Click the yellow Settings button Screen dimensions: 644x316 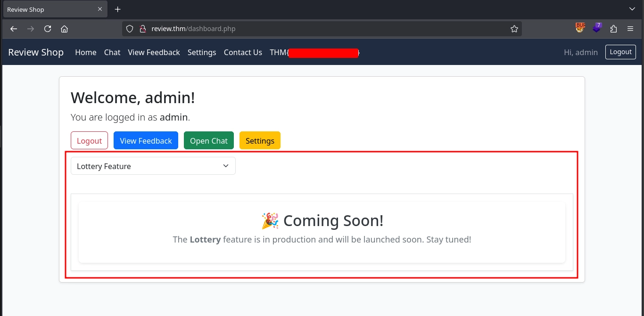click(x=260, y=141)
